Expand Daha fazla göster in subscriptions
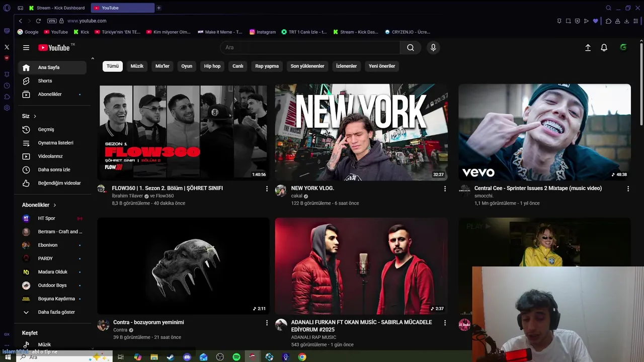 [x=53, y=312]
